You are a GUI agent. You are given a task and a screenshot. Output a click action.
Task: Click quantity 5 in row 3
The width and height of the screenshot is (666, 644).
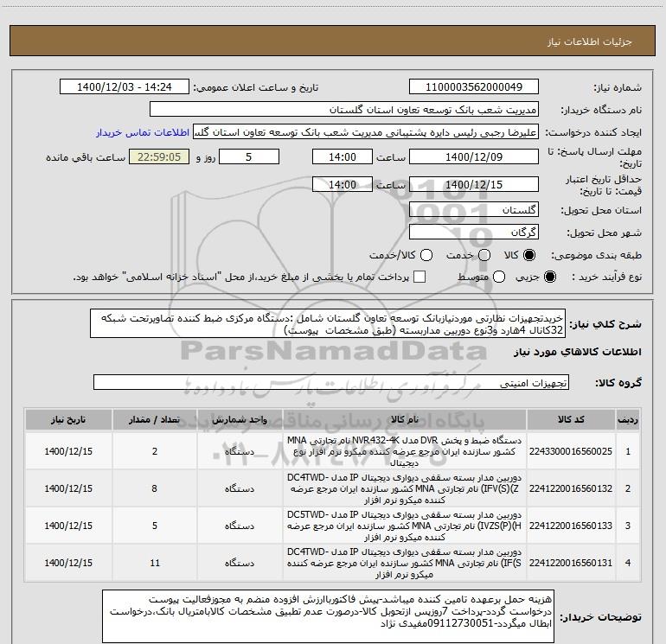155,526
